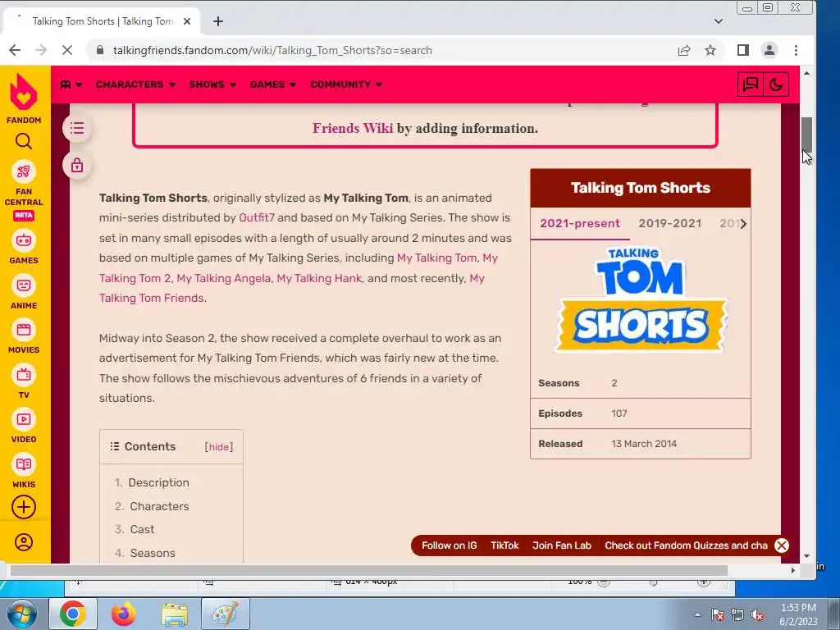This screenshot has width=840, height=630.
Task: Show hidden system tray icons
Action: click(697, 614)
